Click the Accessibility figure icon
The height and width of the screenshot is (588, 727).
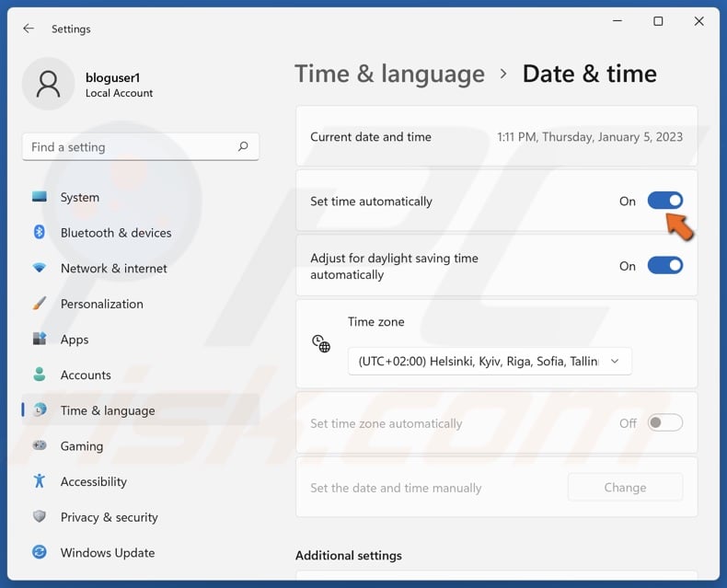click(x=40, y=481)
